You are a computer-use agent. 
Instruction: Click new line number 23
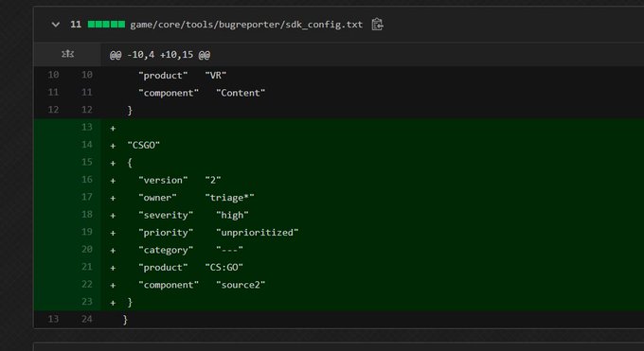point(87,302)
